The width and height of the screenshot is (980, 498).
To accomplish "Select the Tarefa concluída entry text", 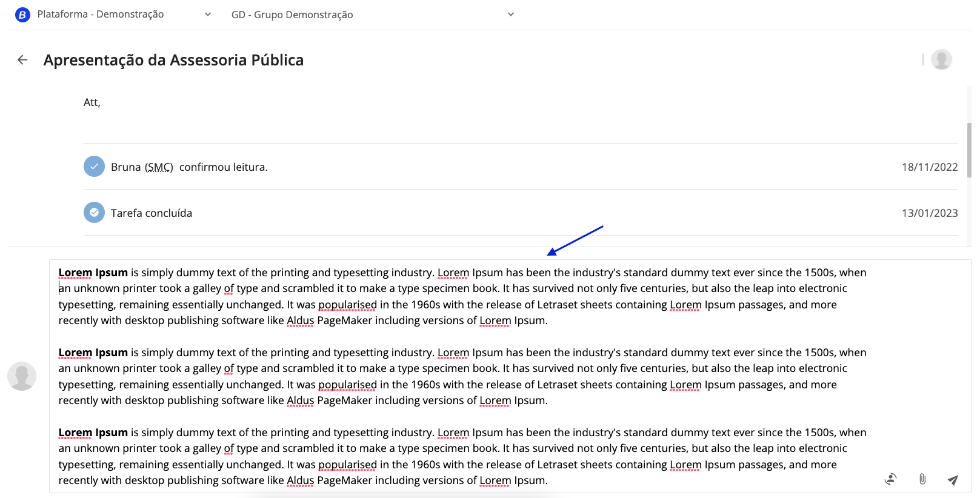I will 152,213.
